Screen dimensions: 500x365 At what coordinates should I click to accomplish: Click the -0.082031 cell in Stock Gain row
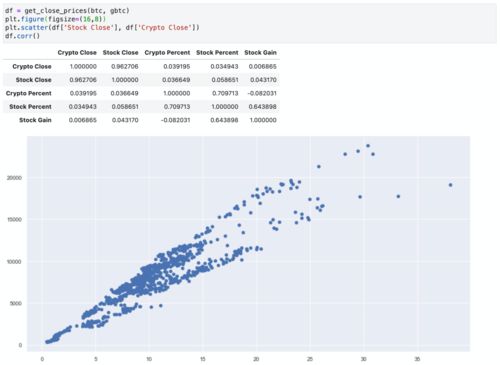coord(175,120)
